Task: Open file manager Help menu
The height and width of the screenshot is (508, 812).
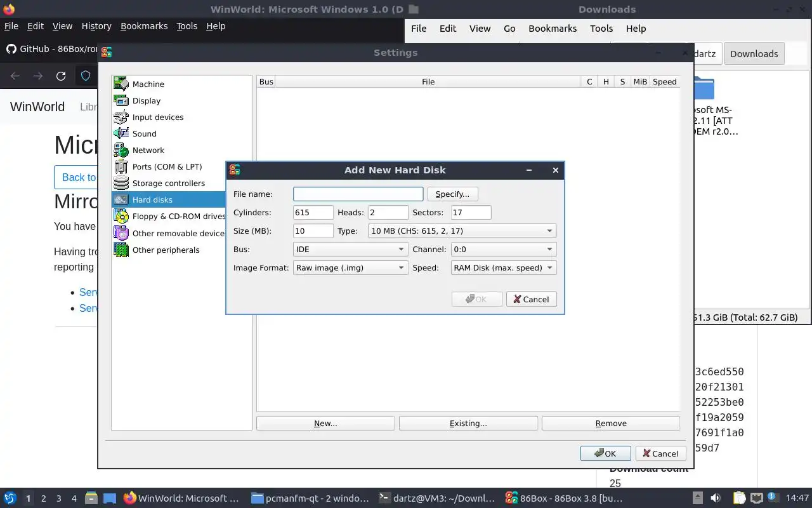Action: point(636,29)
